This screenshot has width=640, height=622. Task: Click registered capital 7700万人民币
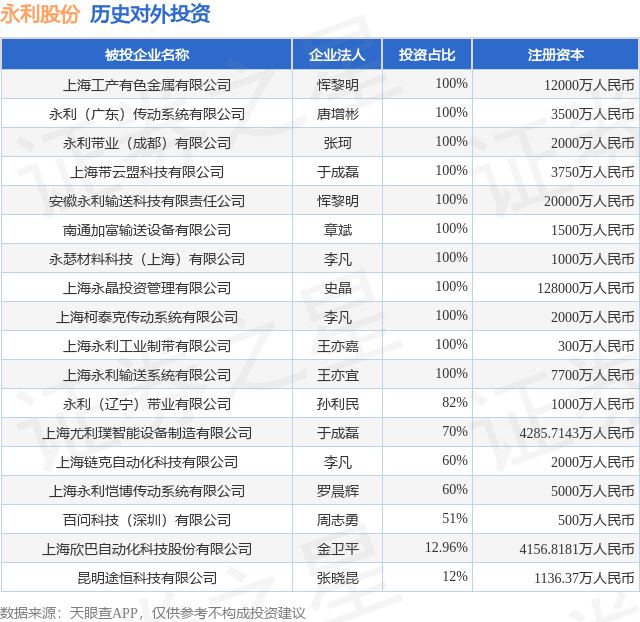coord(592,375)
